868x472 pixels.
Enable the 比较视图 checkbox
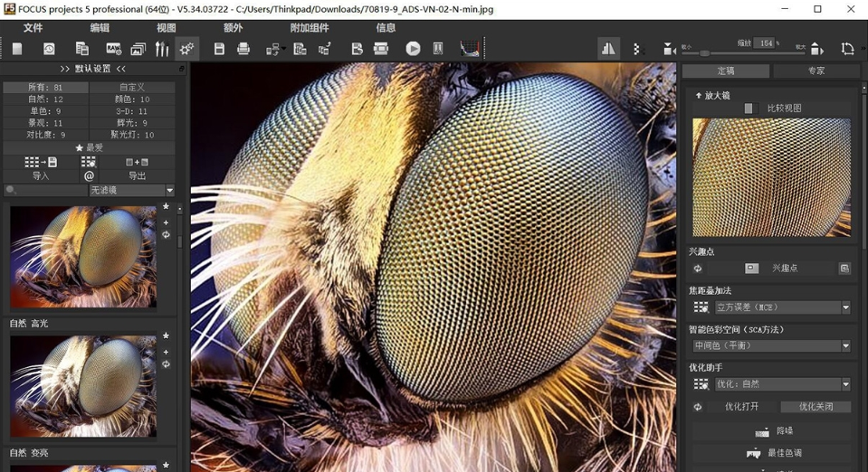pyautogui.click(x=749, y=109)
